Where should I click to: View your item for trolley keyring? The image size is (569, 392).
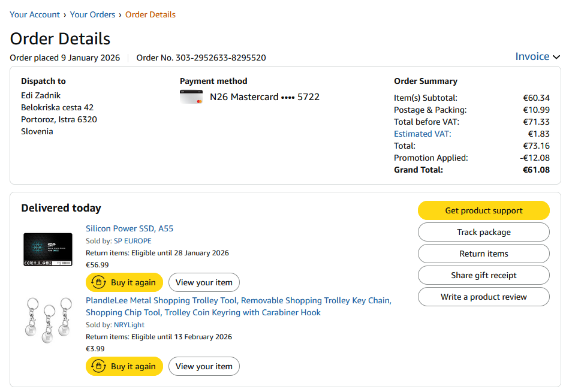point(204,366)
